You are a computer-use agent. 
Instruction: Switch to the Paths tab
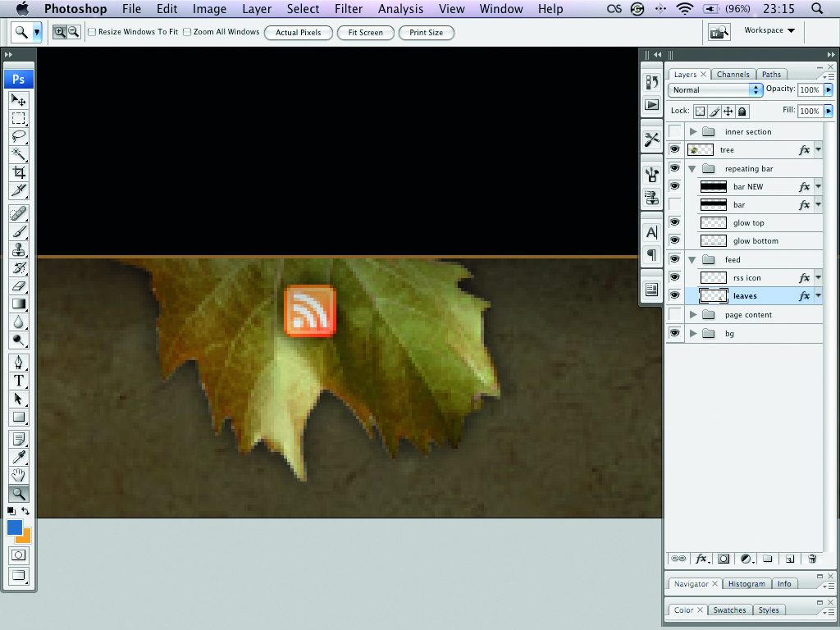(x=771, y=75)
